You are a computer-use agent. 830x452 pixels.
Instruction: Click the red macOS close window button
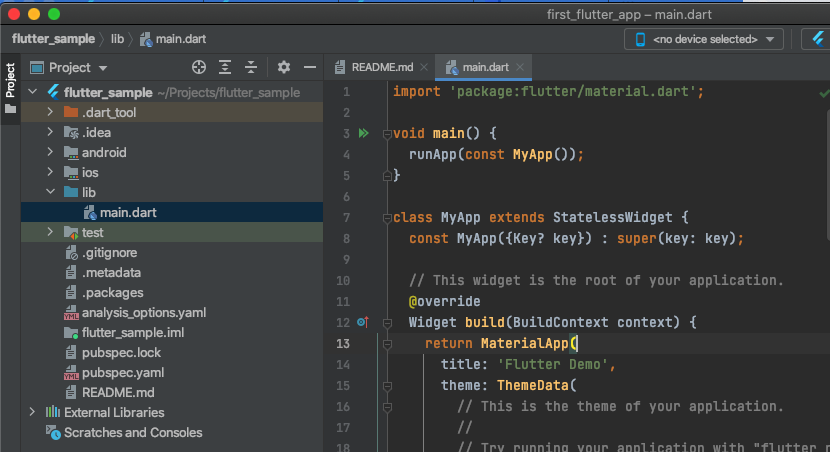click(x=14, y=14)
